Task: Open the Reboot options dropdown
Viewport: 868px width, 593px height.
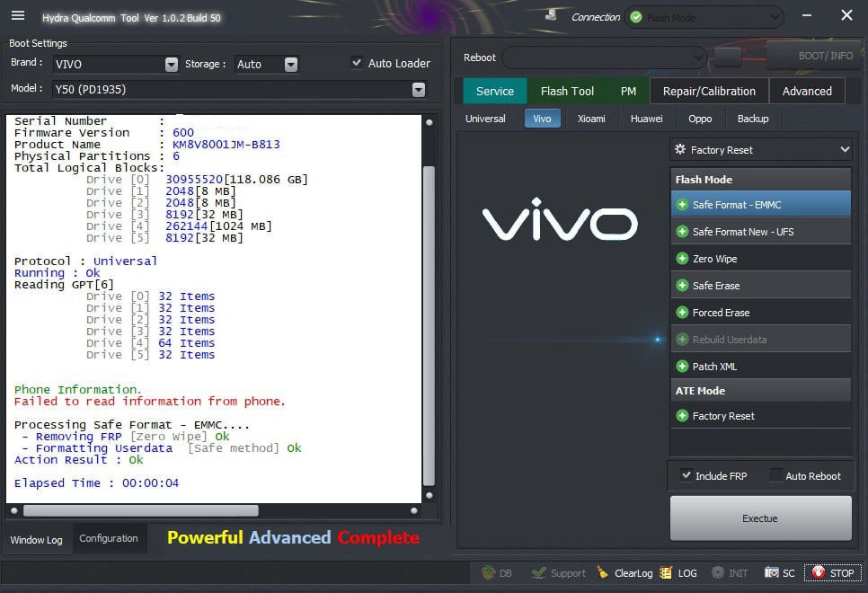Action: coord(605,57)
